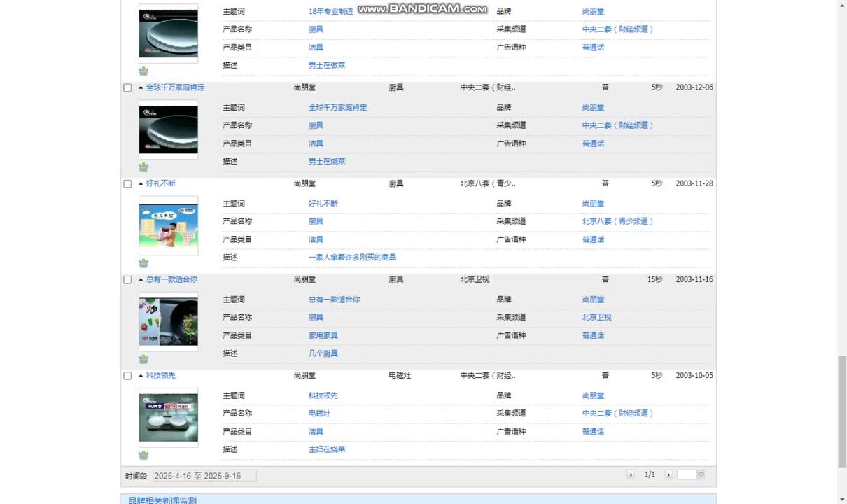The height and width of the screenshot is (504, 847).
Task: Click the 2003-12-06 date cell
Action: pos(694,87)
